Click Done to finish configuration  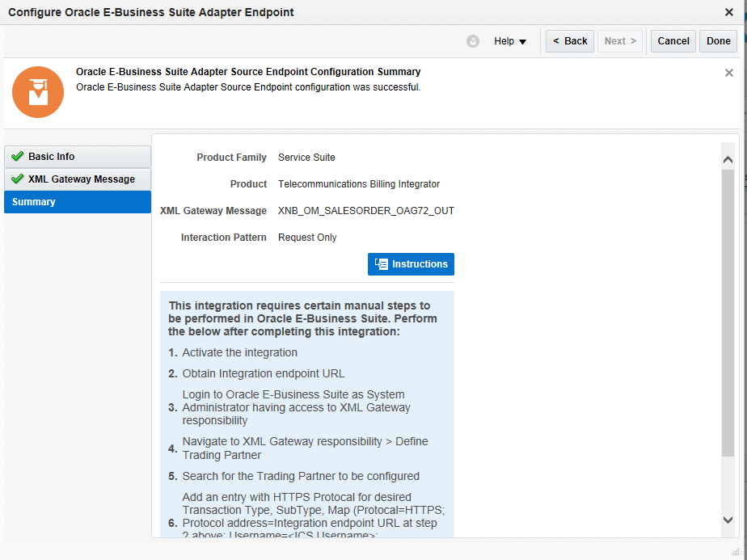click(x=718, y=41)
